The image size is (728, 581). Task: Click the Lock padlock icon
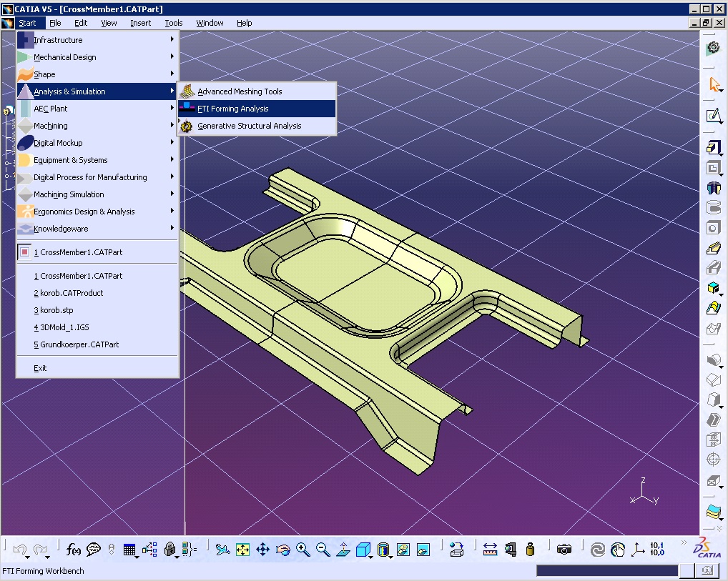170,550
